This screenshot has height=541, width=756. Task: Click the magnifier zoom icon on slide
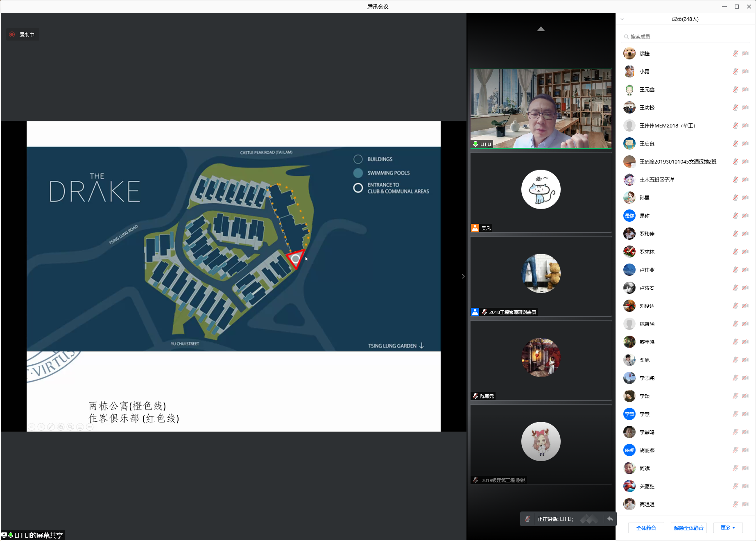tap(70, 427)
